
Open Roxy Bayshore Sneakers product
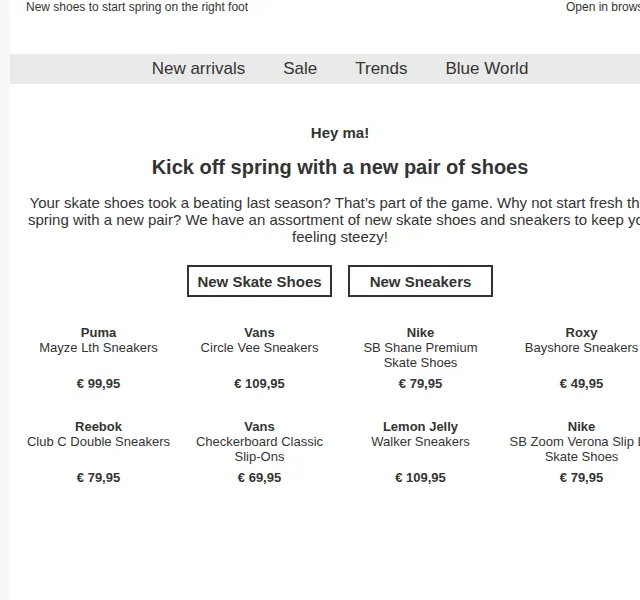pos(581,348)
